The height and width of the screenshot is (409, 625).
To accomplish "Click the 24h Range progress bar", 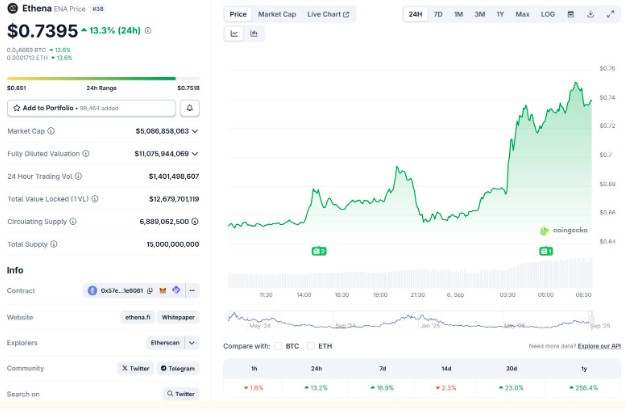I will 103,79.
